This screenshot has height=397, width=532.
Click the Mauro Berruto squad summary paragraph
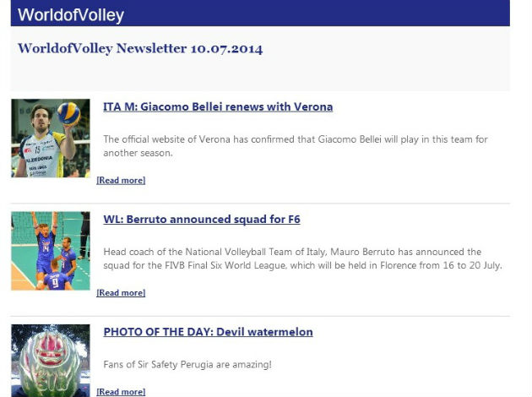click(x=302, y=258)
